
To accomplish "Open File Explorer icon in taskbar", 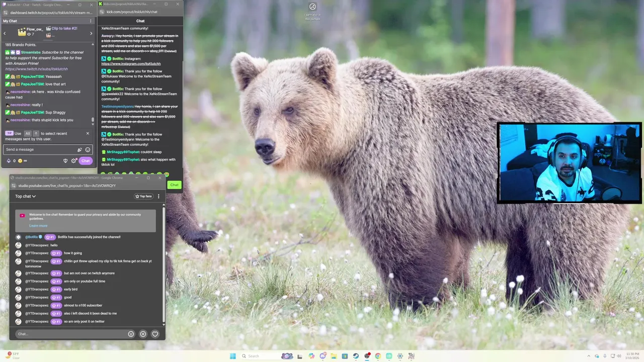I will pos(334,356).
